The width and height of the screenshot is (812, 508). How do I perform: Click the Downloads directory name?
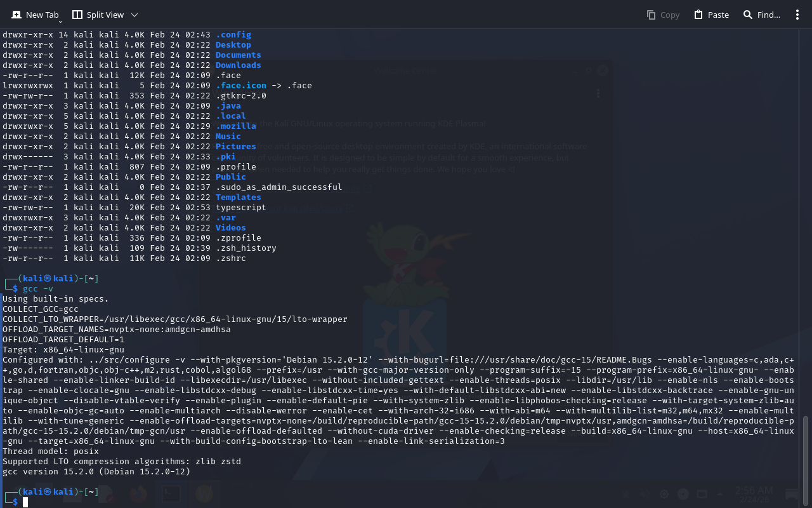238,65
